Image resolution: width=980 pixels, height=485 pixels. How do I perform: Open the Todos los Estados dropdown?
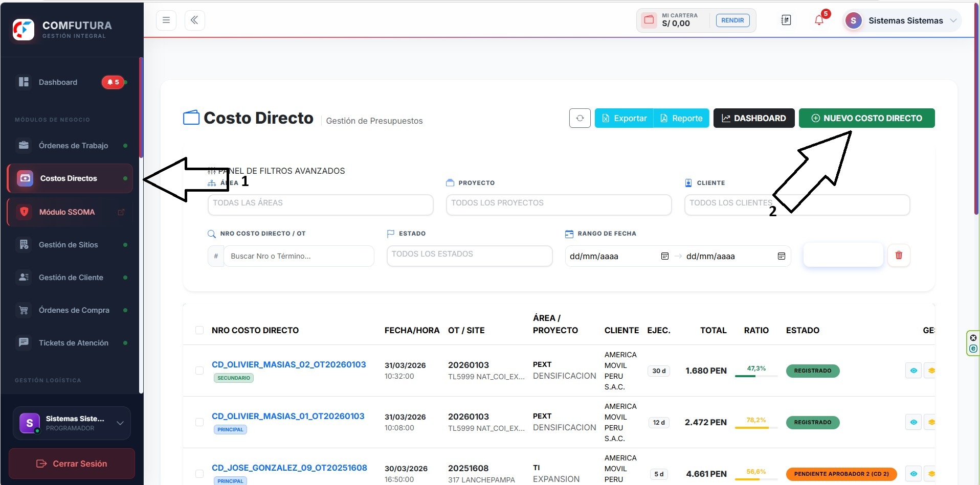[x=470, y=256]
